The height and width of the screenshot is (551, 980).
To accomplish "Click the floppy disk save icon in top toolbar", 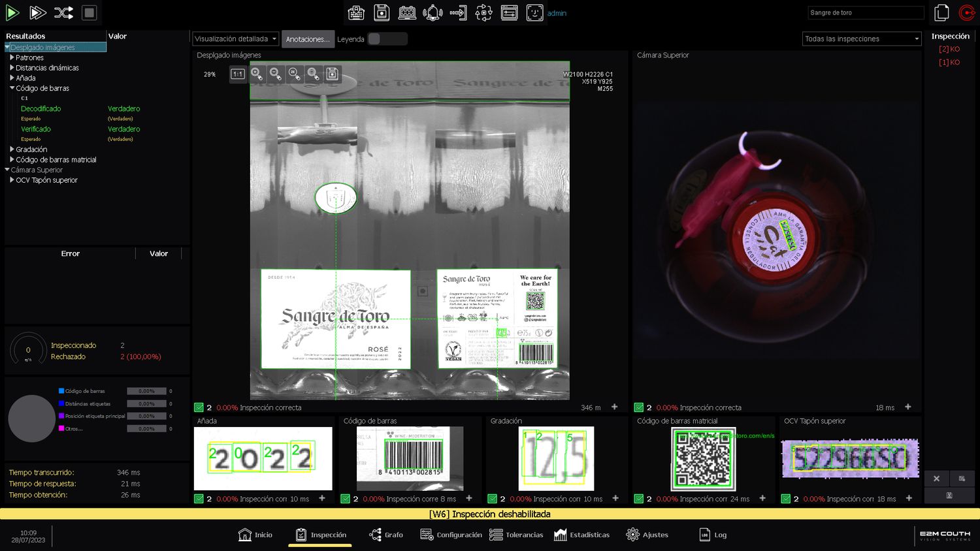I will [x=382, y=12].
